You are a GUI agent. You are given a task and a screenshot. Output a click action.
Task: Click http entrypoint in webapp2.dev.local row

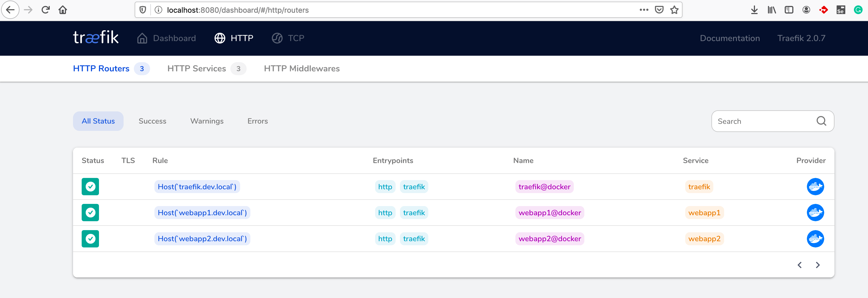tap(385, 239)
